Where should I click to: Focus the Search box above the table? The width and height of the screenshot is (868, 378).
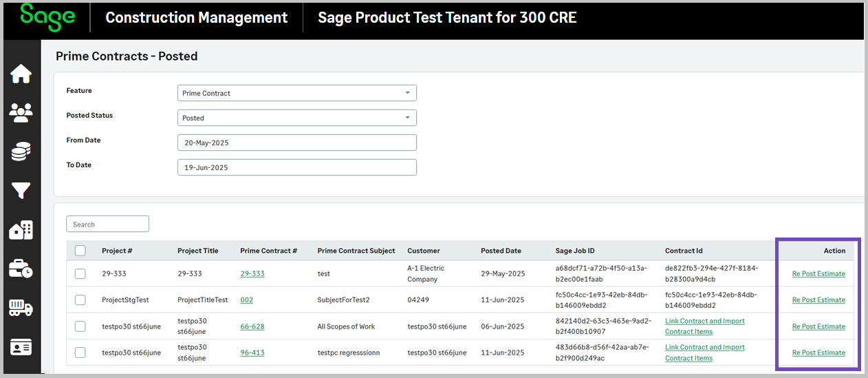click(108, 224)
